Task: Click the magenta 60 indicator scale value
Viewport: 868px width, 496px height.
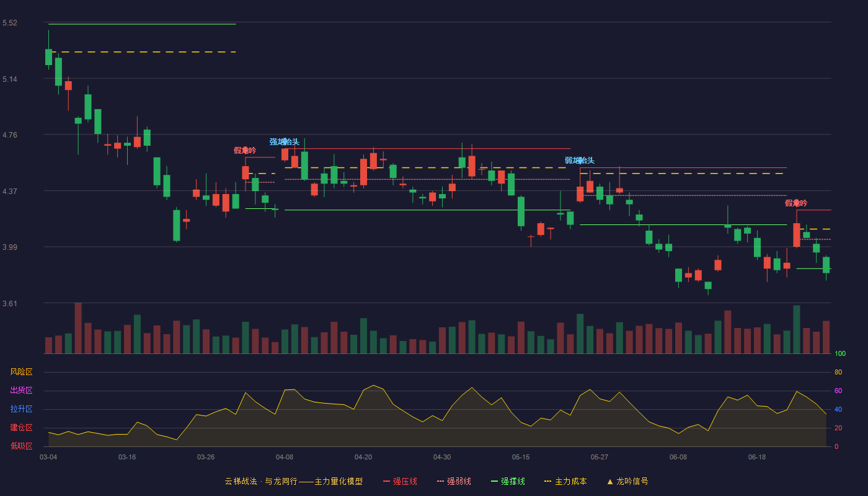Action: (838, 391)
